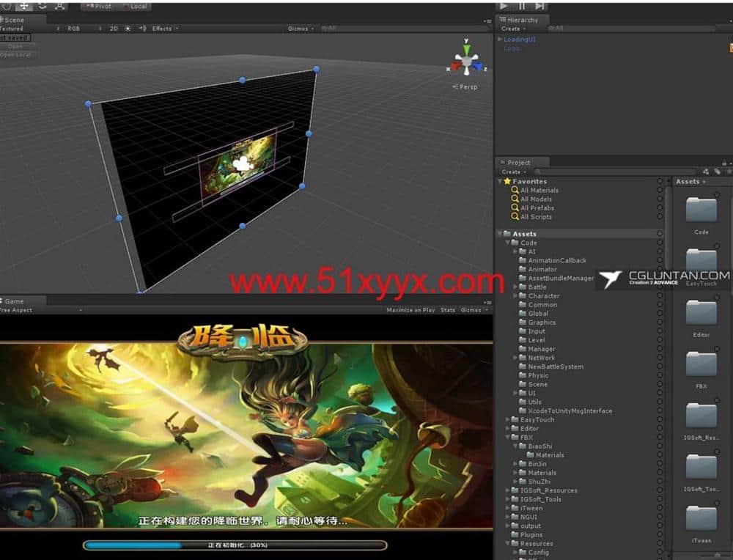
Task: Click the Plugins folder icon in tree
Action: tap(515, 534)
